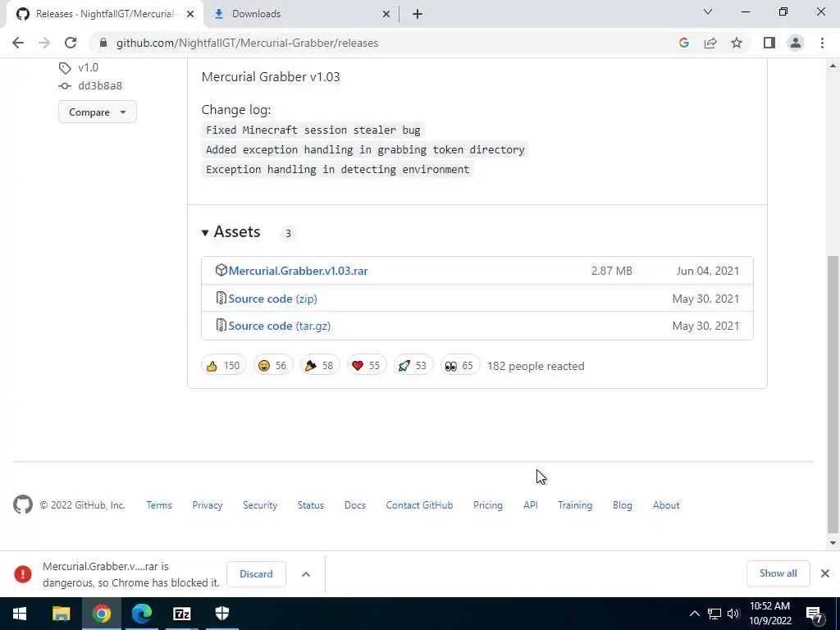Open Windows Security shield in taskbar
The height and width of the screenshot is (630, 840).
point(221,614)
